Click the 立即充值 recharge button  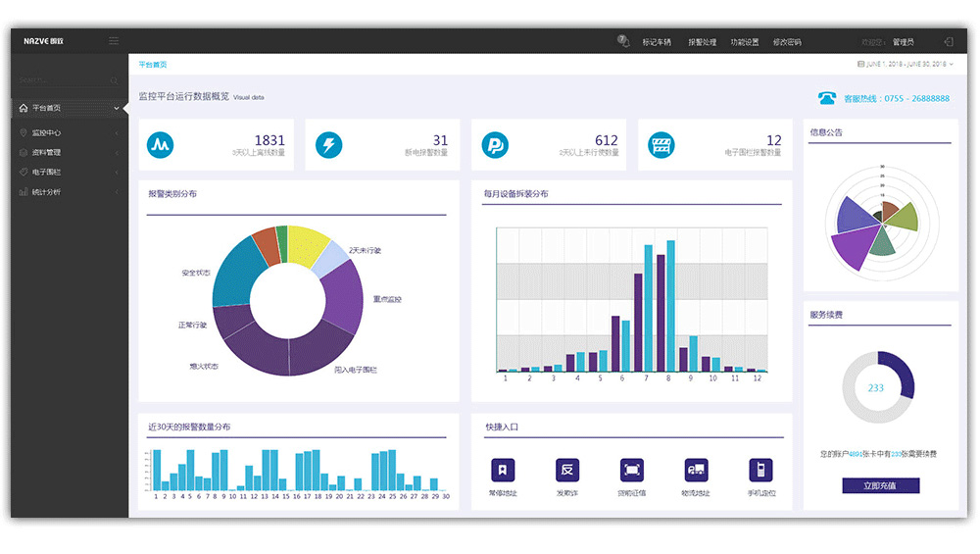point(880,485)
